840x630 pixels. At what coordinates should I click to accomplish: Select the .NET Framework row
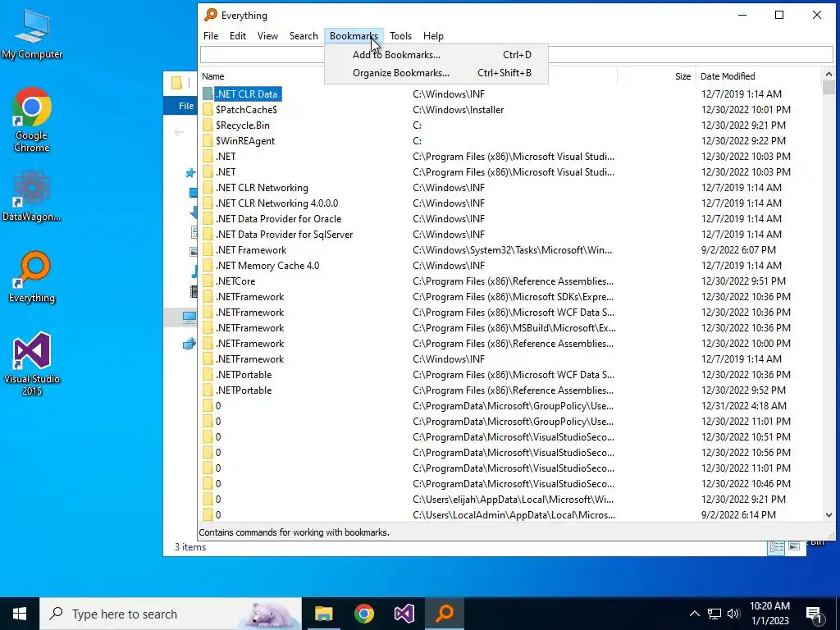[511, 250]
